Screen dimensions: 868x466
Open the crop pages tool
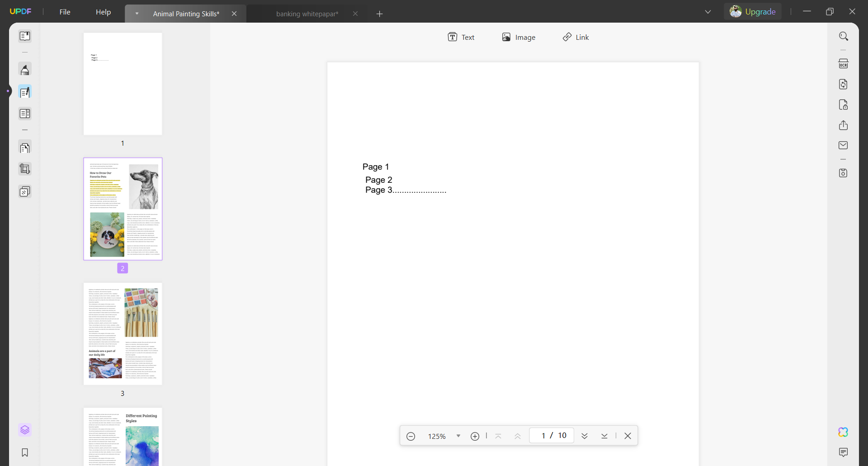pyautogui.click(x=25, y=169)
